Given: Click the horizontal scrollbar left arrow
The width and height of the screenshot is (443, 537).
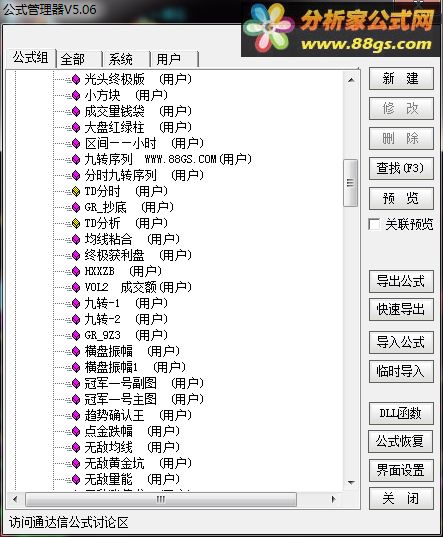Looking at the screenshot, I should pyautogui.click(x=15, y=500).
